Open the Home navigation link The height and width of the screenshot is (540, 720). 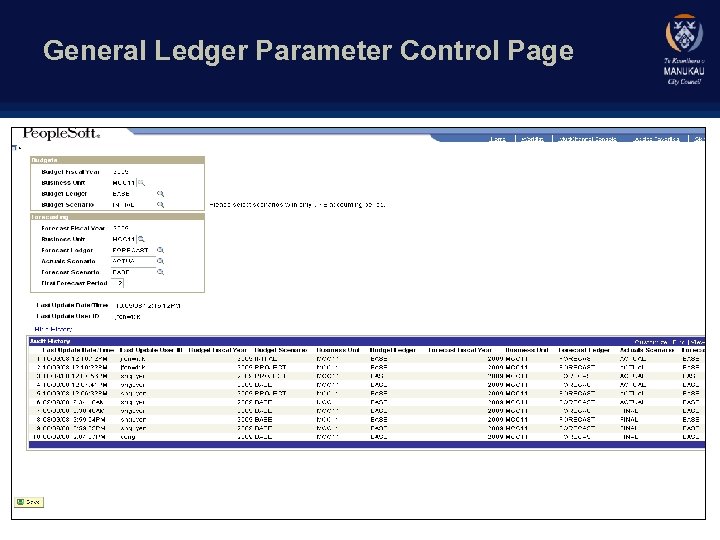tap(498, 139)
